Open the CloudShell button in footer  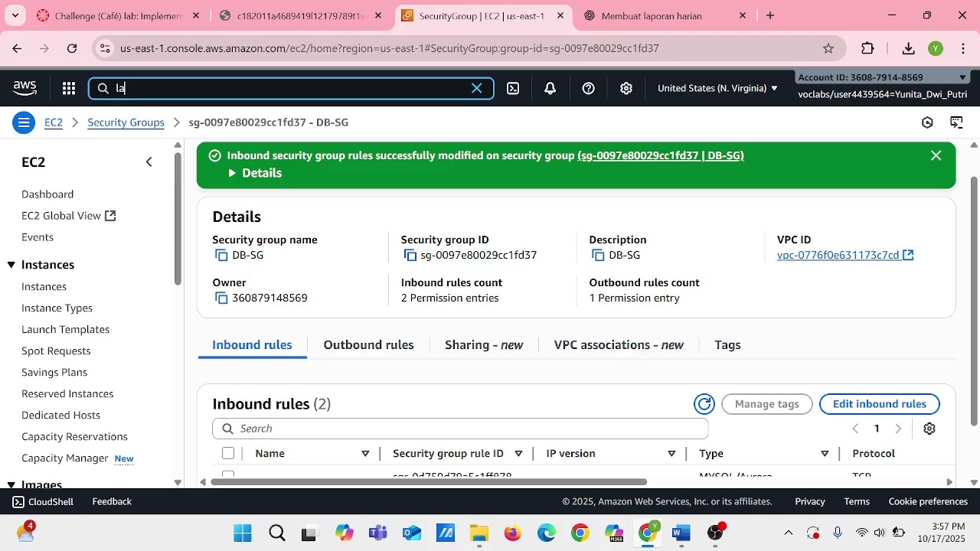click(42, 501)
